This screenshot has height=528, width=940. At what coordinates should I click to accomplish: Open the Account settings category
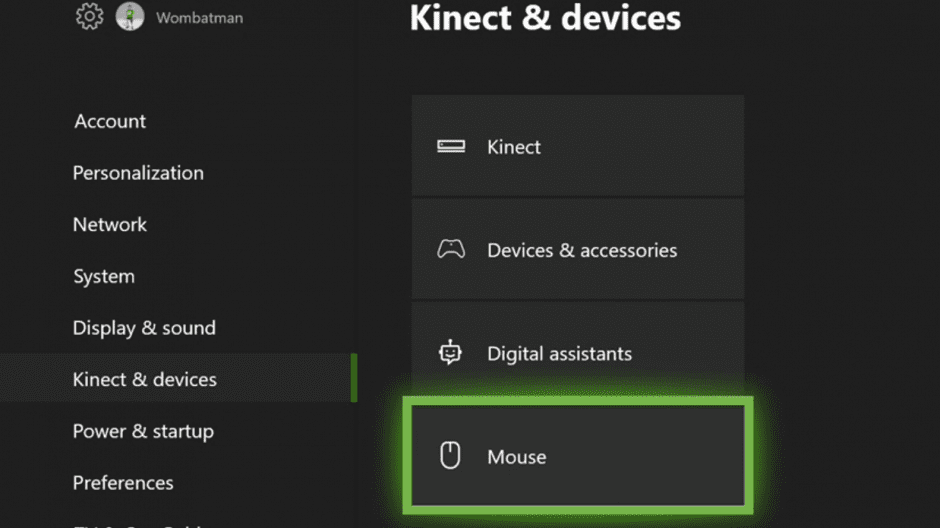click(x=110, y=121)
